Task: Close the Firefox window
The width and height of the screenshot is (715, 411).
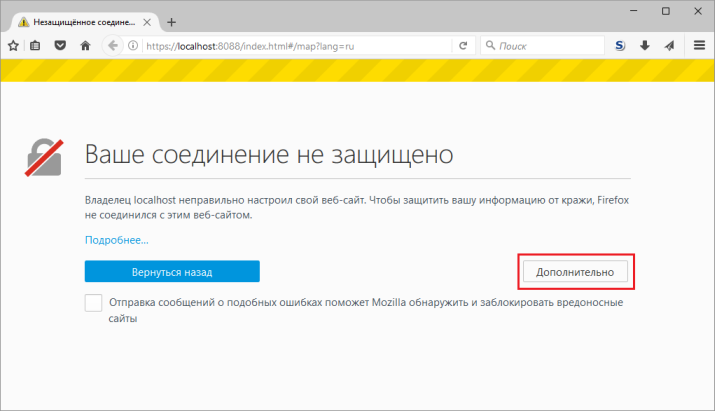Action: tap(698, 11)
